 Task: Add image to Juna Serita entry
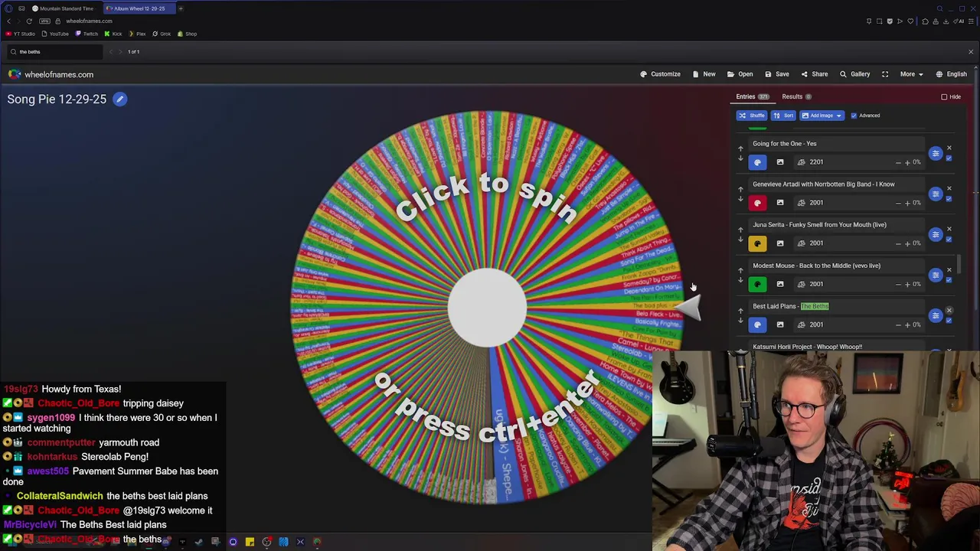pyautogui.click(x=780, y=243)
